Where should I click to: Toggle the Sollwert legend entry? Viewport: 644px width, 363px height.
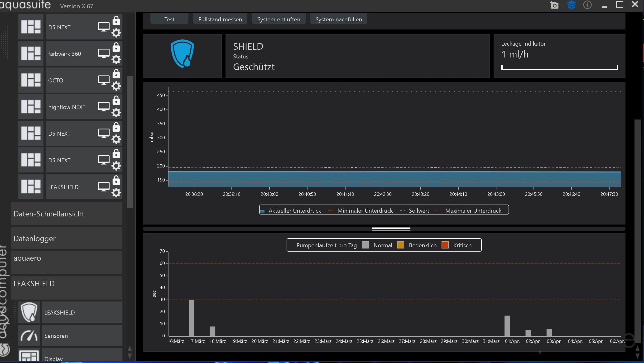coord(414,211)
